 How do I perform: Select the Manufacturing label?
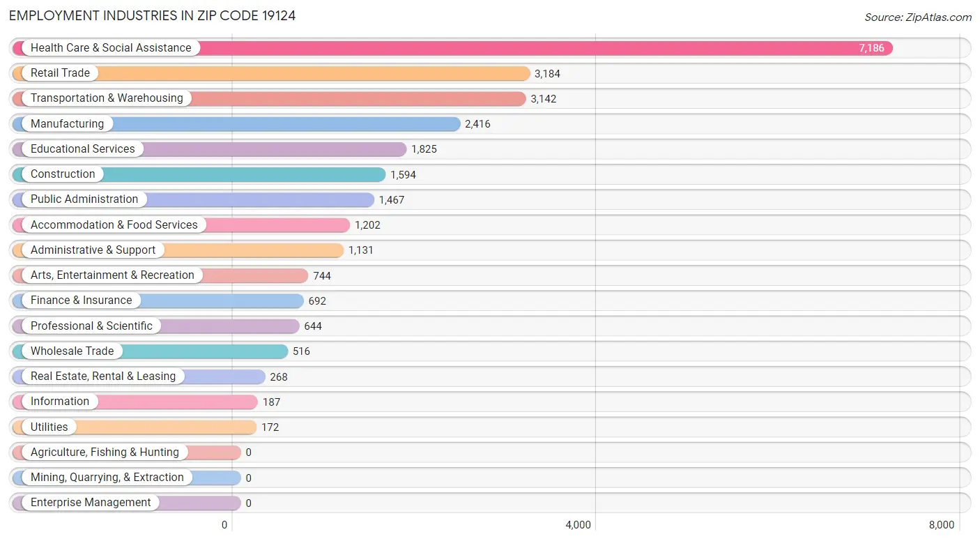click(67, 124)
